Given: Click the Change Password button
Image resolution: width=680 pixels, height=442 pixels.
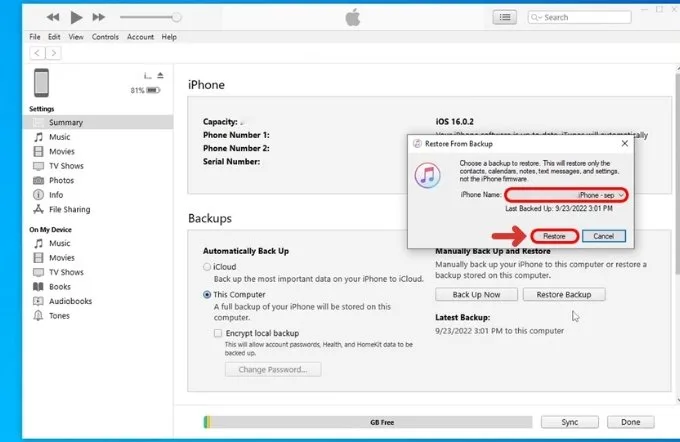Looking at the screenshot, I should click(273, 370).
